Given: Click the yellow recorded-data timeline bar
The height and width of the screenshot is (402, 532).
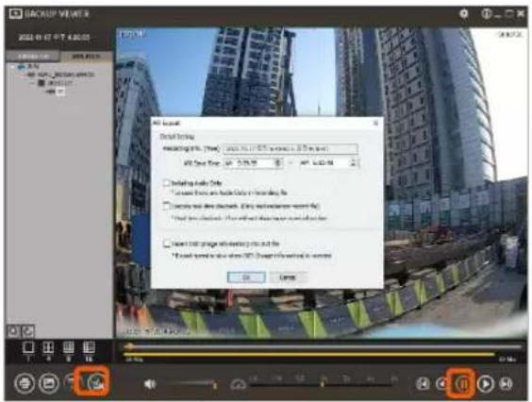Looking at the screenshot, I should 308,355.
